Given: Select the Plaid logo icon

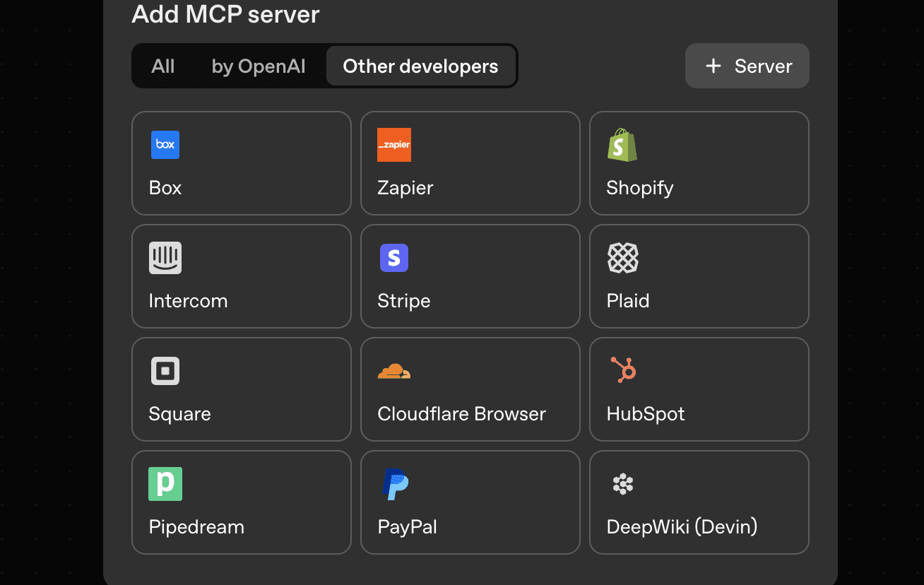Looking at the screenshot, I should (x=622, y=258).
